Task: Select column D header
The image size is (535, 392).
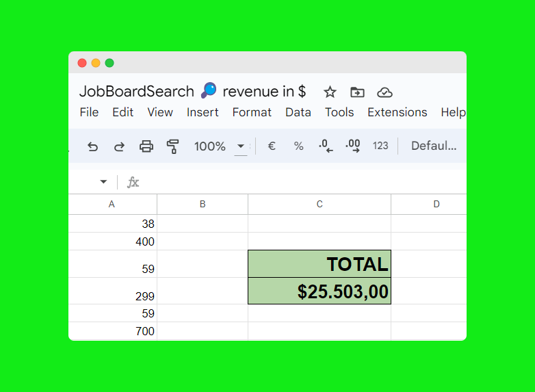Action: (429, 204)
